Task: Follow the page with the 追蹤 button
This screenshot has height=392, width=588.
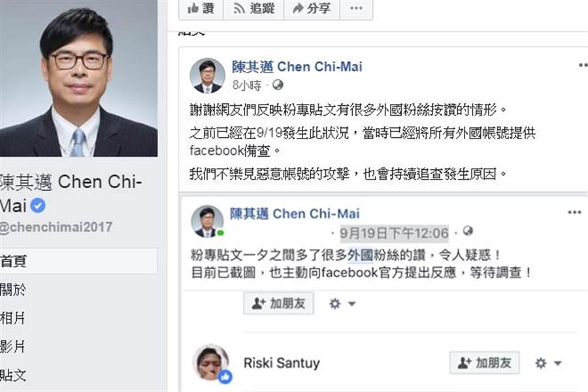Action: (x=253, y=8)
